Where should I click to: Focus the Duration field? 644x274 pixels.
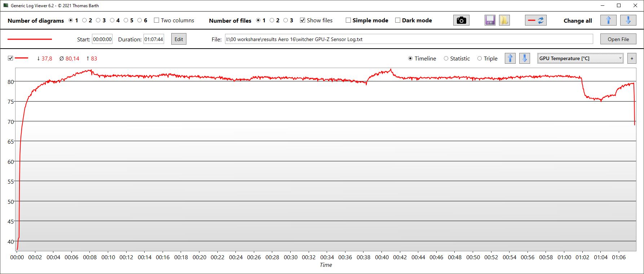(154, 39)
